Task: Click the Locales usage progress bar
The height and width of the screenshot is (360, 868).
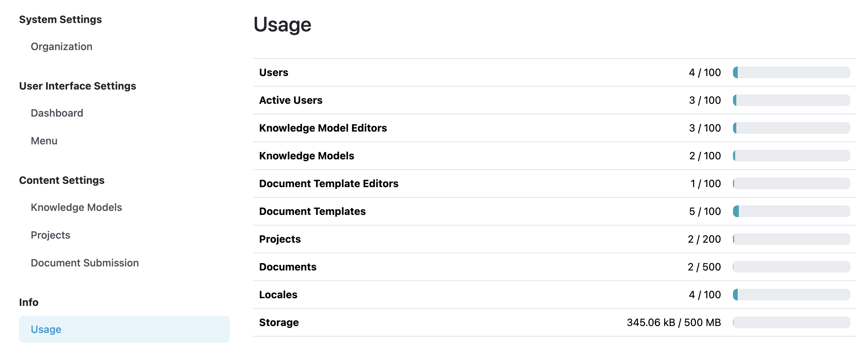Action: (x=792, y=295)
